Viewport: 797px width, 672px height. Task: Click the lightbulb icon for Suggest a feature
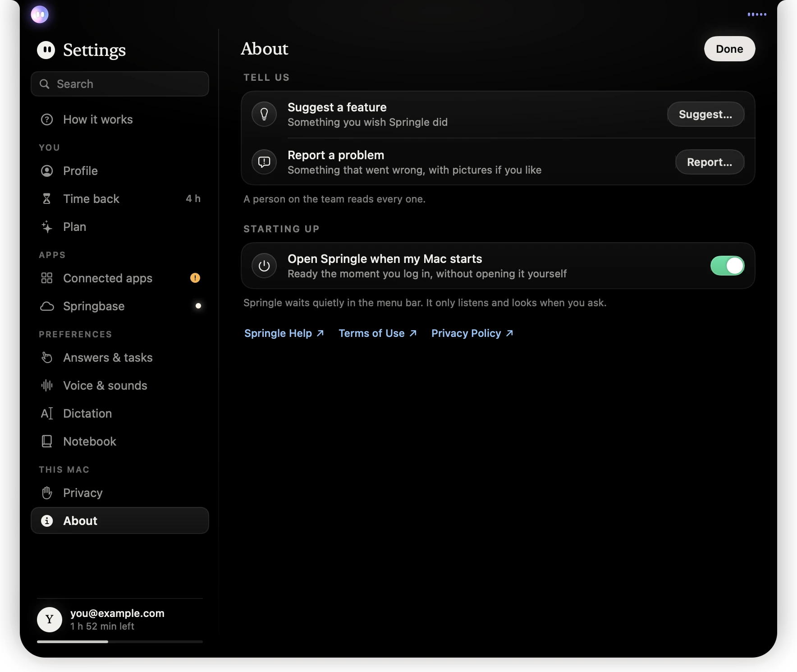pyautogui.click(x=264, y=114)
